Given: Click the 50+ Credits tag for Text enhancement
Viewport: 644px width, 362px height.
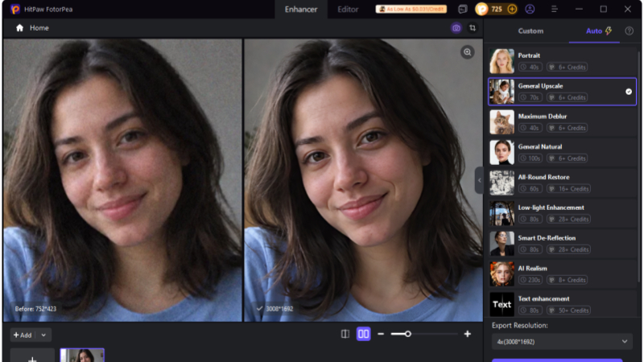Looking at the screenshot, I should [x=568, y=311].
